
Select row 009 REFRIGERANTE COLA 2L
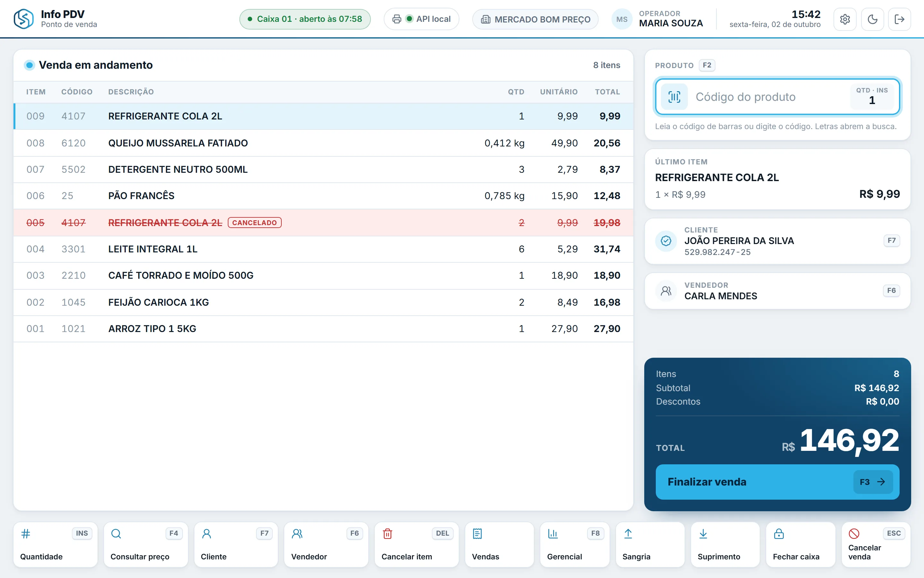coord(323,116)
